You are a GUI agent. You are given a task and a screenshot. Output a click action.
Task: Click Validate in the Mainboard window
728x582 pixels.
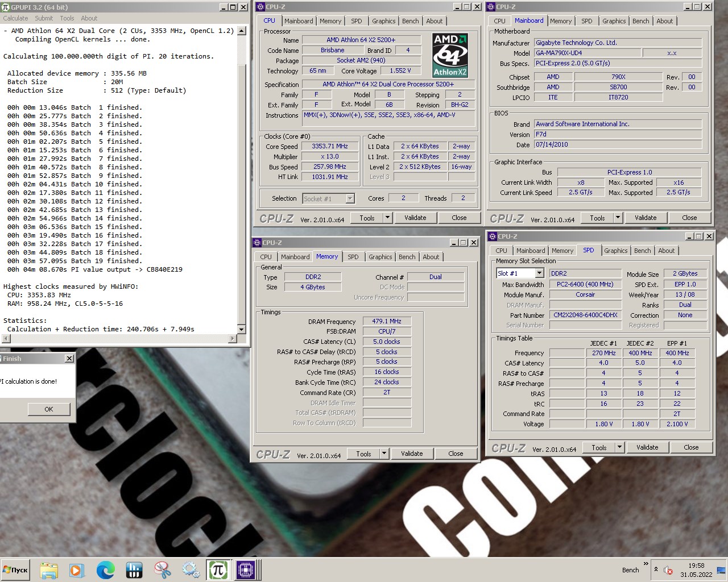[646, 218]
